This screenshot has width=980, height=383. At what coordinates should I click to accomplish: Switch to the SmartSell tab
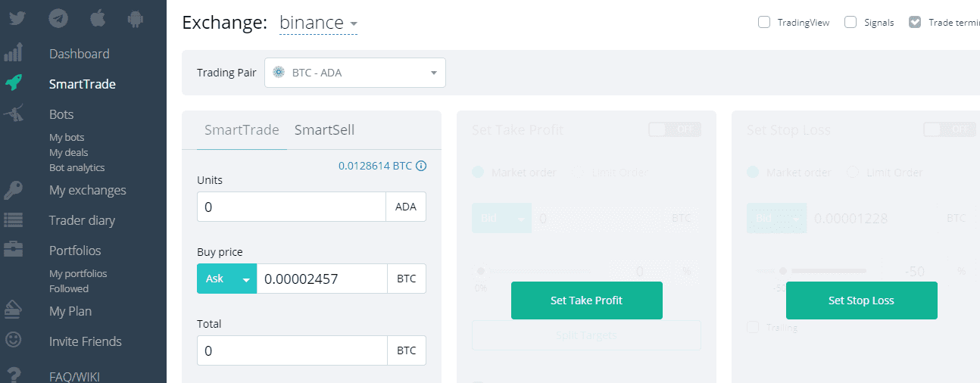tap(324, 130)
